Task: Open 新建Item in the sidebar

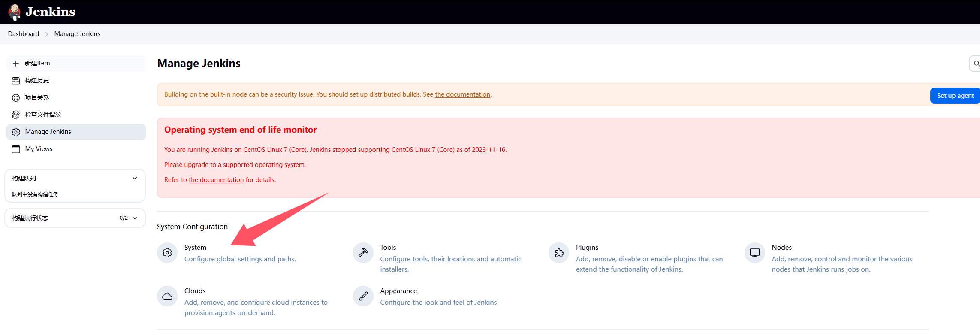Action: coord(76,63)
